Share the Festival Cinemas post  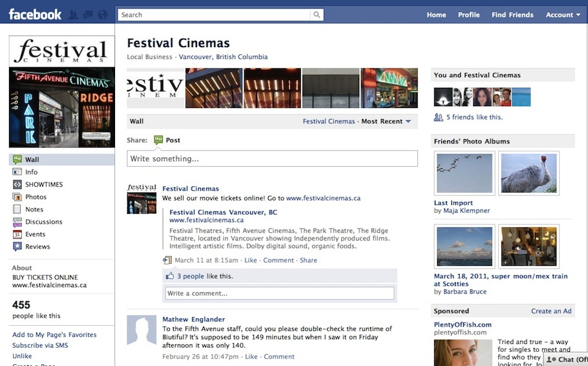(x=308, y=260)
